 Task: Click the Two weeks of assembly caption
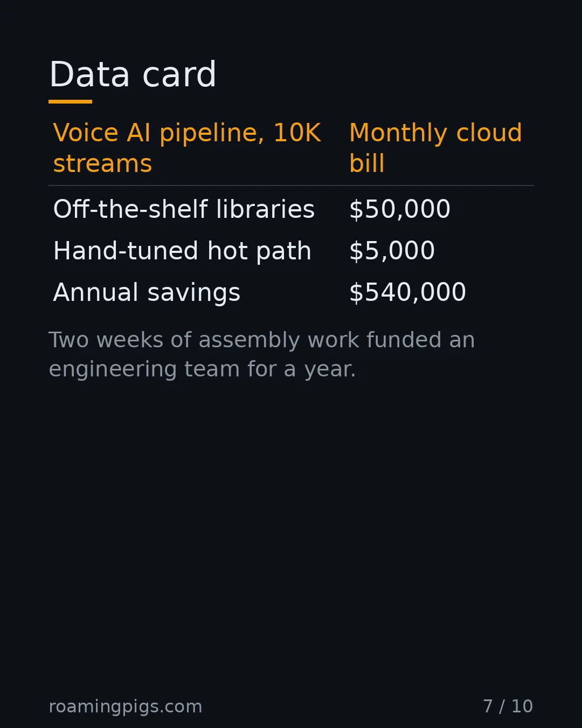coord(262,355)
